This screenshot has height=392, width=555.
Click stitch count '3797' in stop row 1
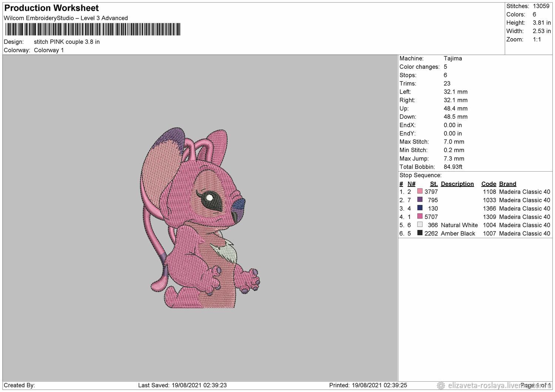[431, 192]
